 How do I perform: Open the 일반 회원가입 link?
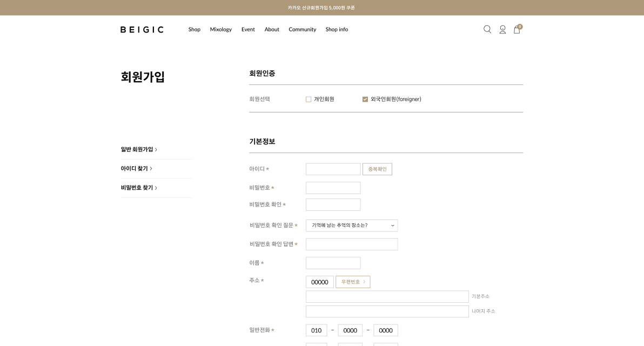[x=138, y=149]
